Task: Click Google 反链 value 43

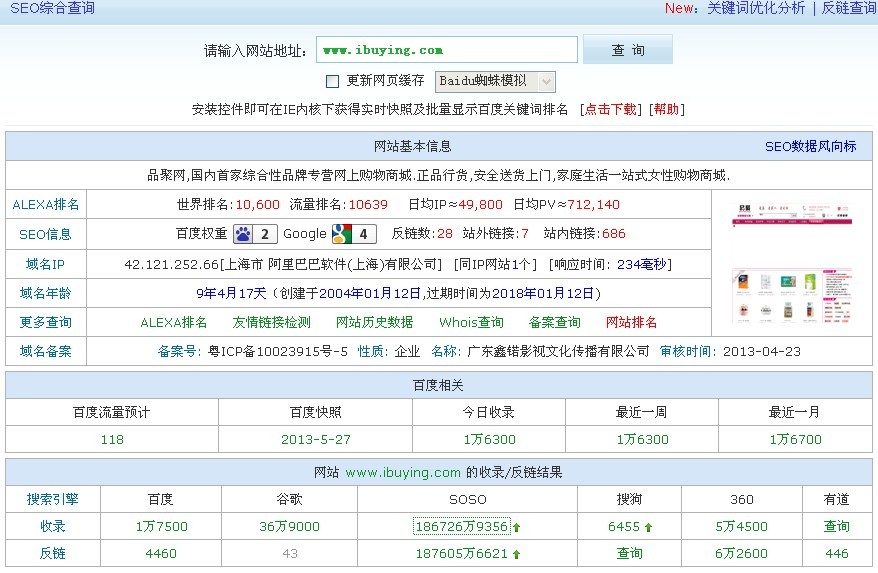Action: click(x=289, y=554)
